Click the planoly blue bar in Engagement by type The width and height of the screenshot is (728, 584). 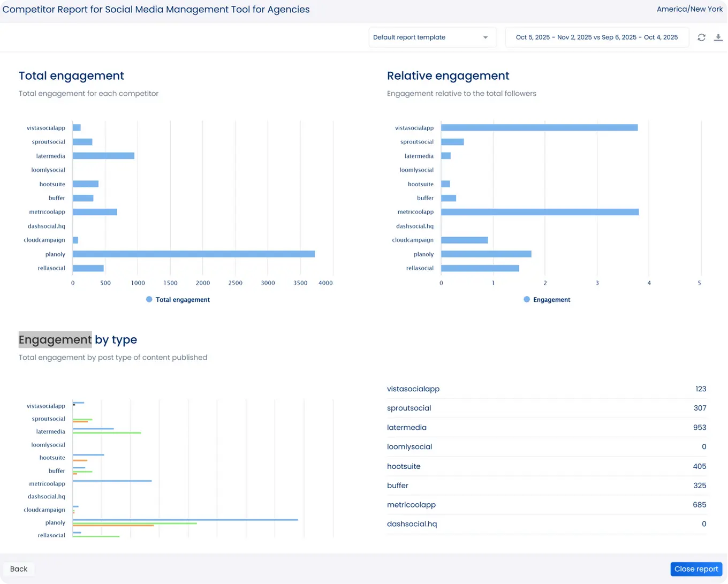185,520
